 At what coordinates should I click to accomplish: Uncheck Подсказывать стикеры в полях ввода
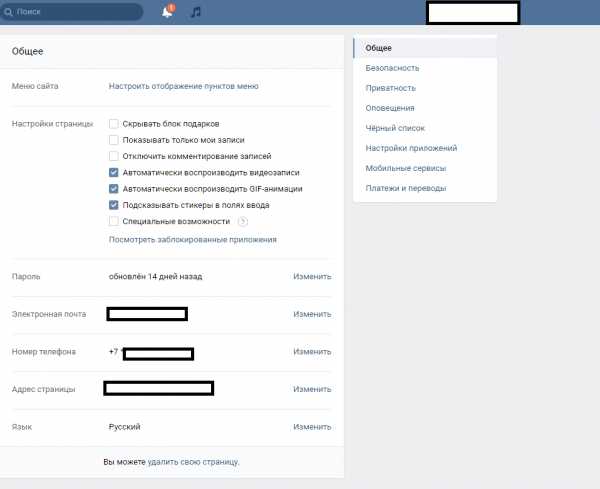click(114, 205)
